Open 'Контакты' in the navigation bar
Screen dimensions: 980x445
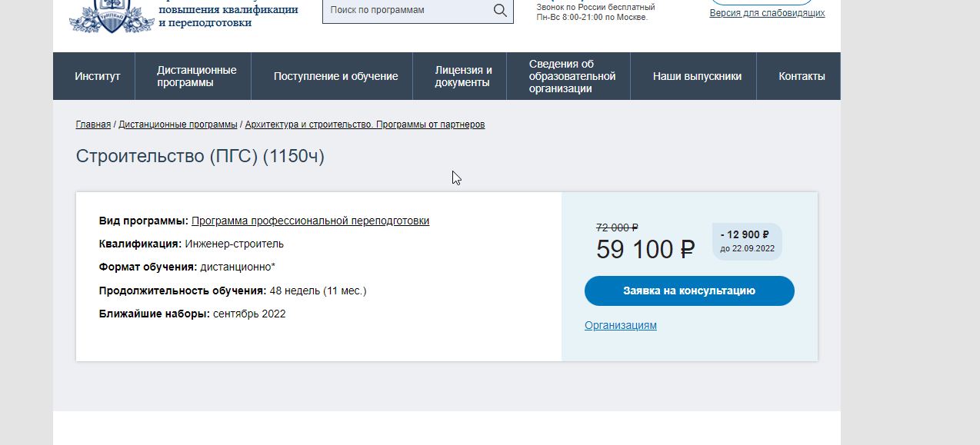pos(802,76)
